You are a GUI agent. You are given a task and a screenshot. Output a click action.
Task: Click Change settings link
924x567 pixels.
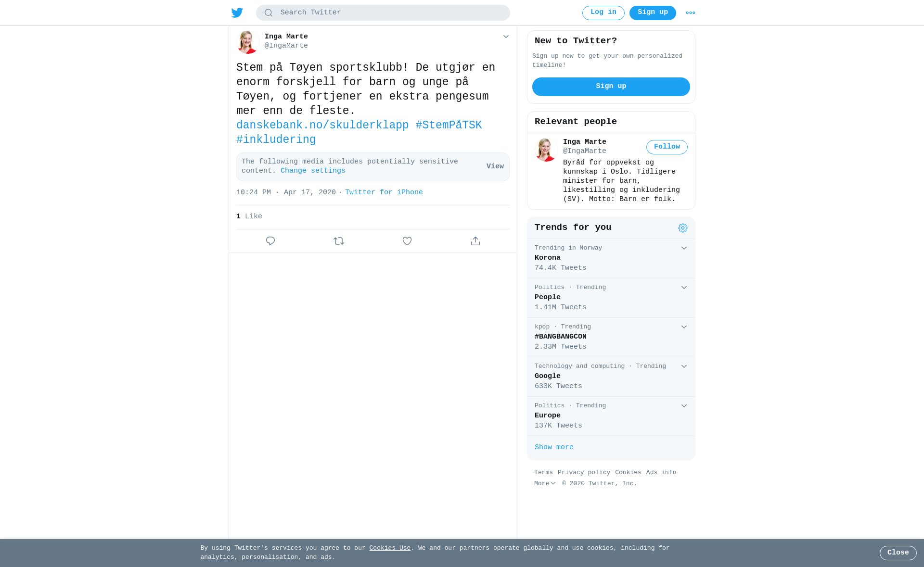click(313, 171)
